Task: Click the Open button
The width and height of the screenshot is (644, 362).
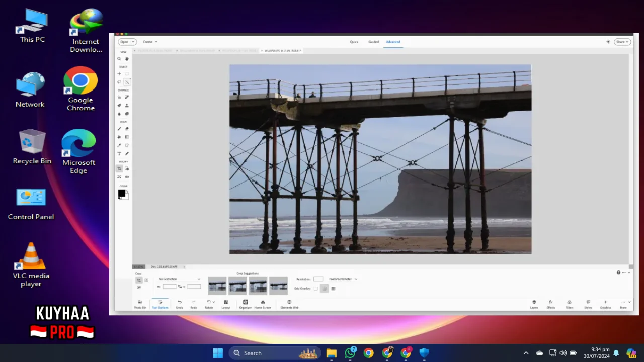Action: [x=124, y=42]
